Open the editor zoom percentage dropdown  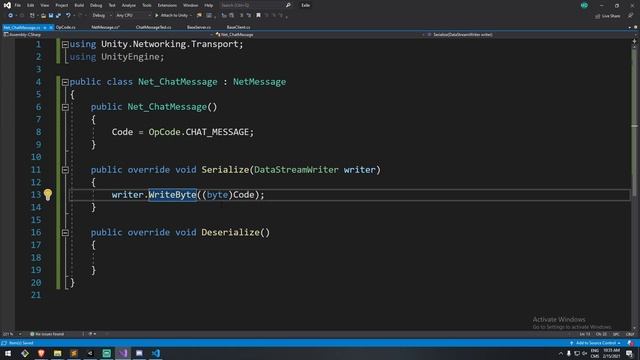click(x=11, y=334)
